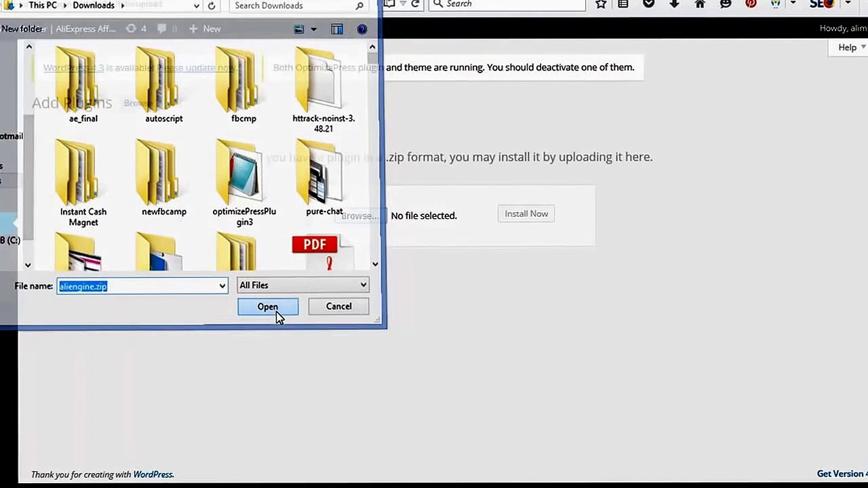Viewport: 868px width, 488px height.
Task: Show the preview pane
Action: point(337,29)
